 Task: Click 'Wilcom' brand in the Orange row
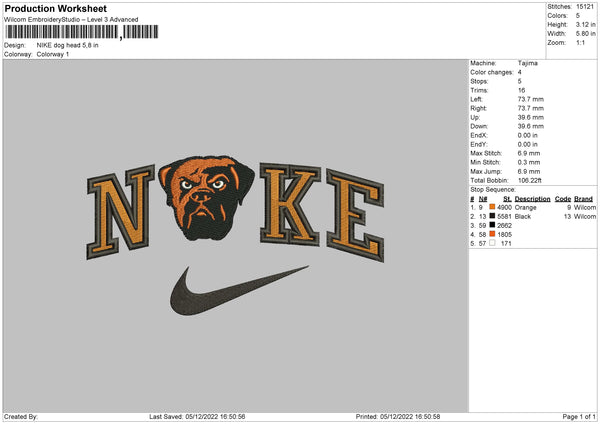tap(585, 207)
